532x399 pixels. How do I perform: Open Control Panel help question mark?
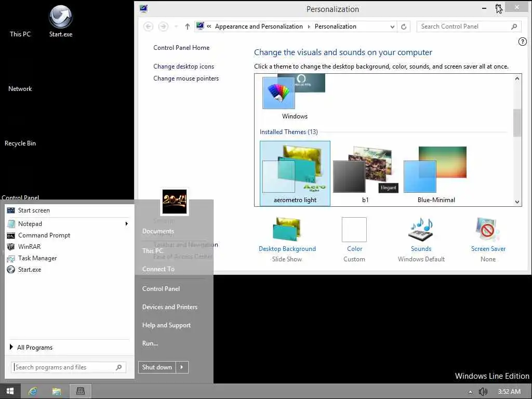click(x=523, y=42)
